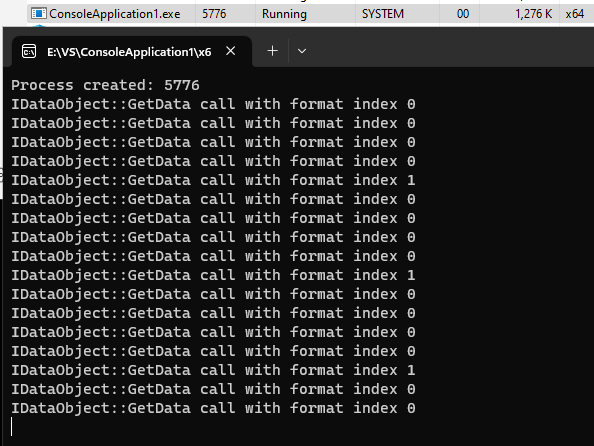Close the ConsoleApplication1 terminal tab
This screenshot has height=446, width=594.
pyautogui.click(x=230, y=51)
